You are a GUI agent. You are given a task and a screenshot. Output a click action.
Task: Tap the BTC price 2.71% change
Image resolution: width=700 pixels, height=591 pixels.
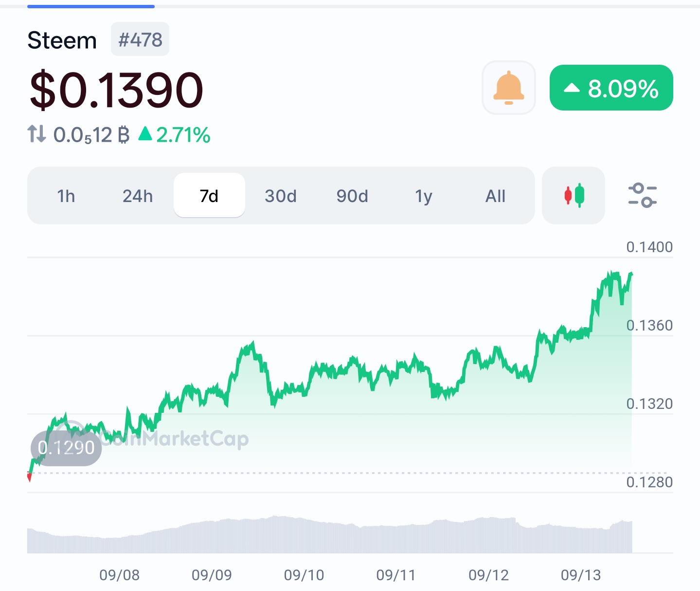(x=175, y=135)
